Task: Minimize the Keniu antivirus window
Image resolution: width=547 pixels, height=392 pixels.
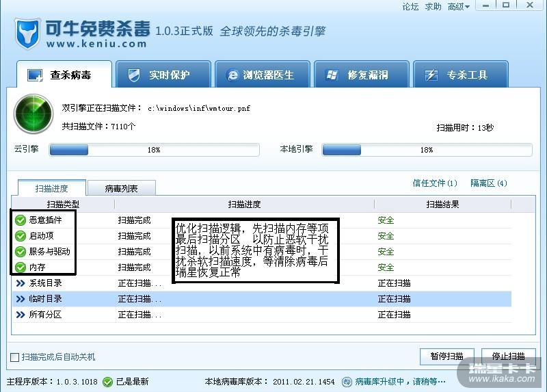Action: click(x=485, y=5)
